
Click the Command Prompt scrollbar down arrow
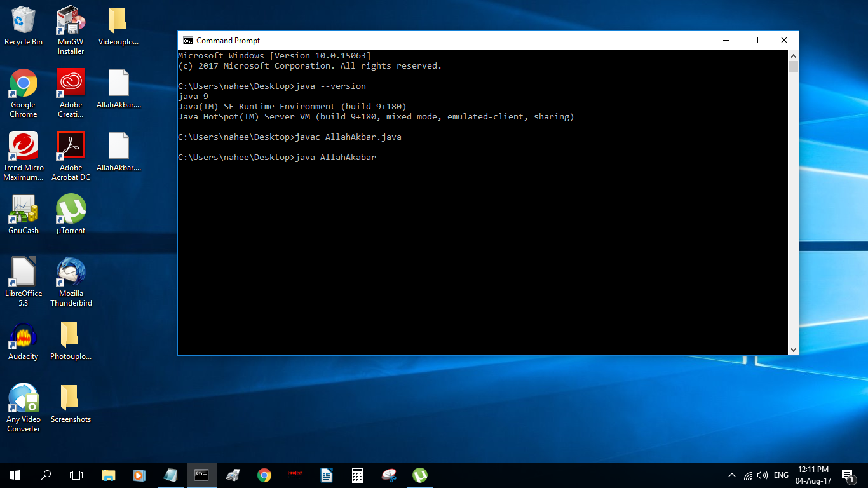(793, 349)
